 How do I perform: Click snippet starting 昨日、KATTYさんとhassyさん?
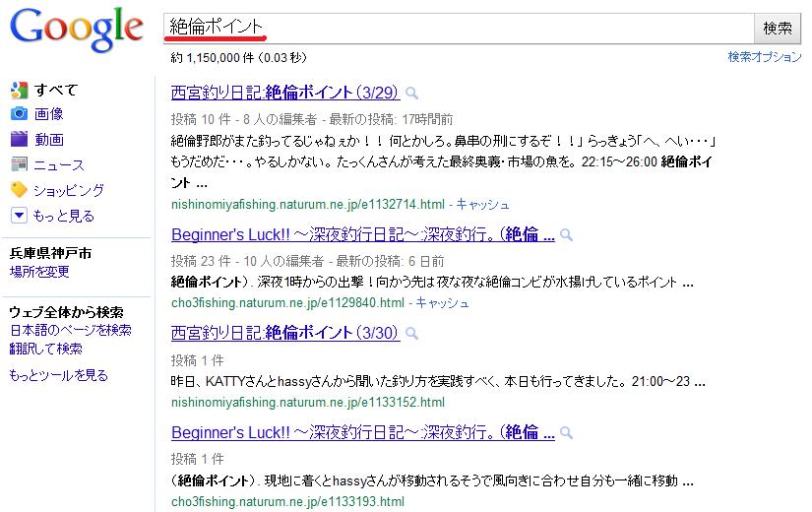pos(438,382)
